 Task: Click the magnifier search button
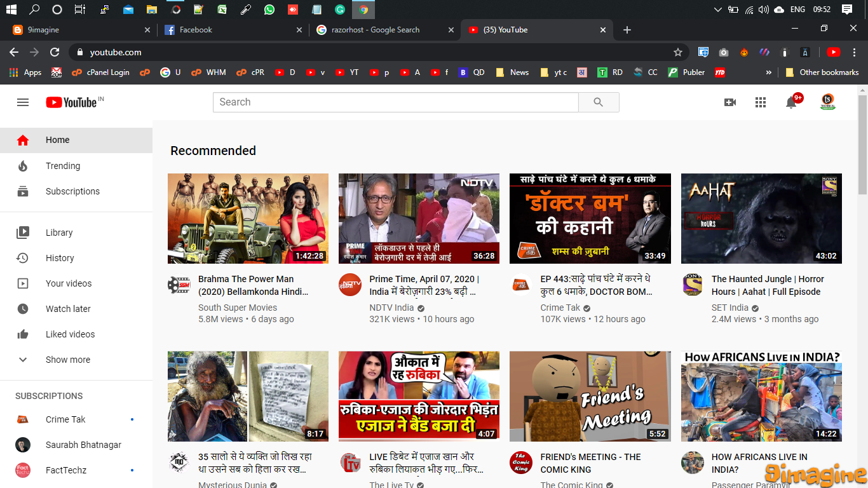coord(599,102)
